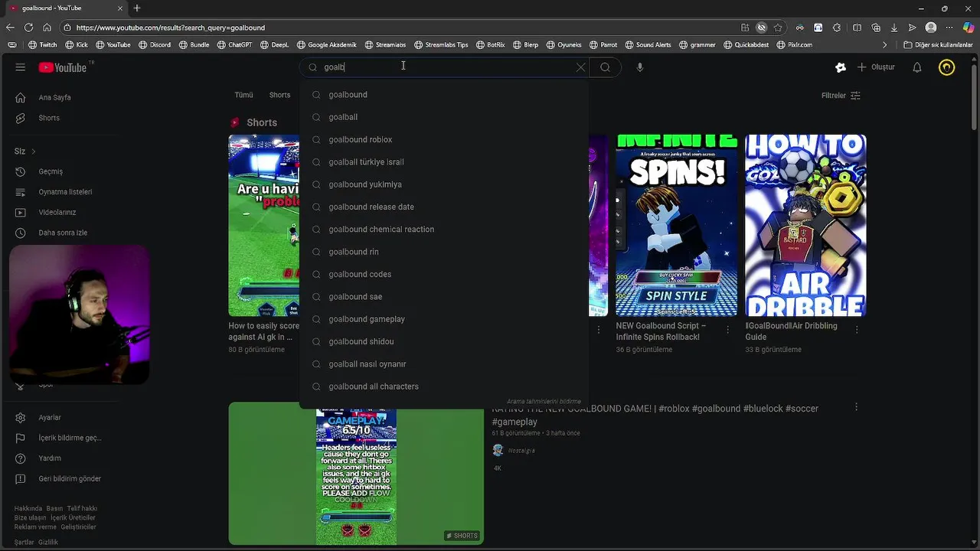
Task: Choose suggestion "goalball nasıl oynanır"
Action: coord(444,364)
